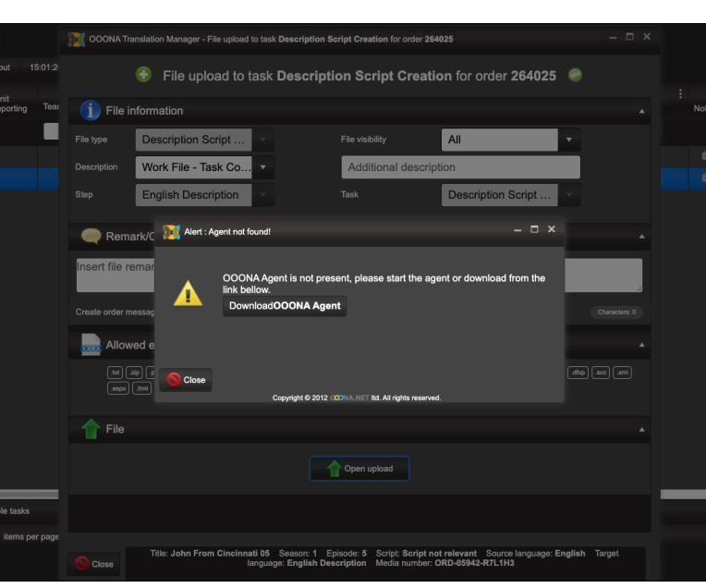Click the yellow warning triangle icon
The width and height of the screenshot is (706, 588).
point(189,293)
